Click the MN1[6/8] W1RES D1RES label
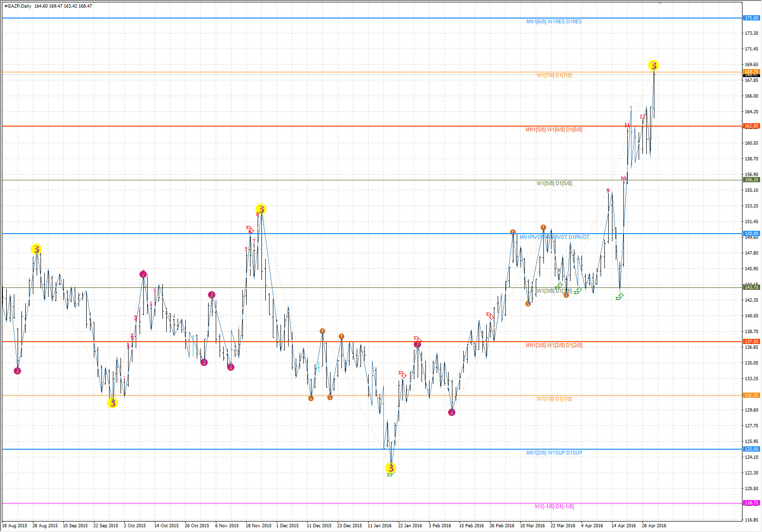Screen dimensions: 762x532 point(554,22)
